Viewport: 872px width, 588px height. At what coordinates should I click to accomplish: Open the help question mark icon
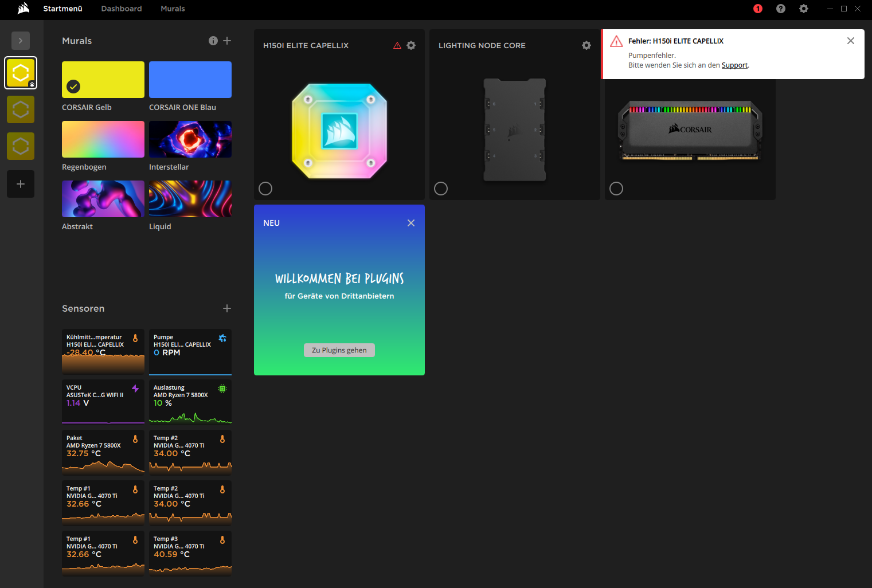pyautogui.click(x=781, y=9)
